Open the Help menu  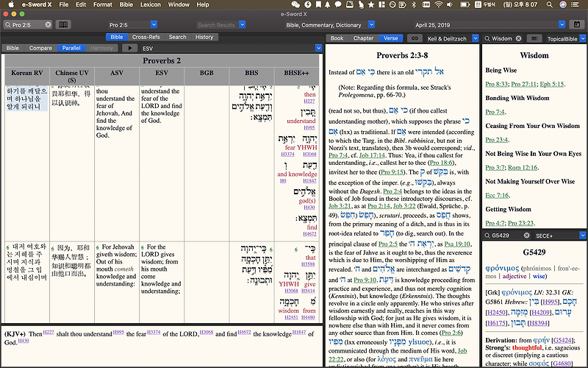pyautogui.click(x=203, y=4)
